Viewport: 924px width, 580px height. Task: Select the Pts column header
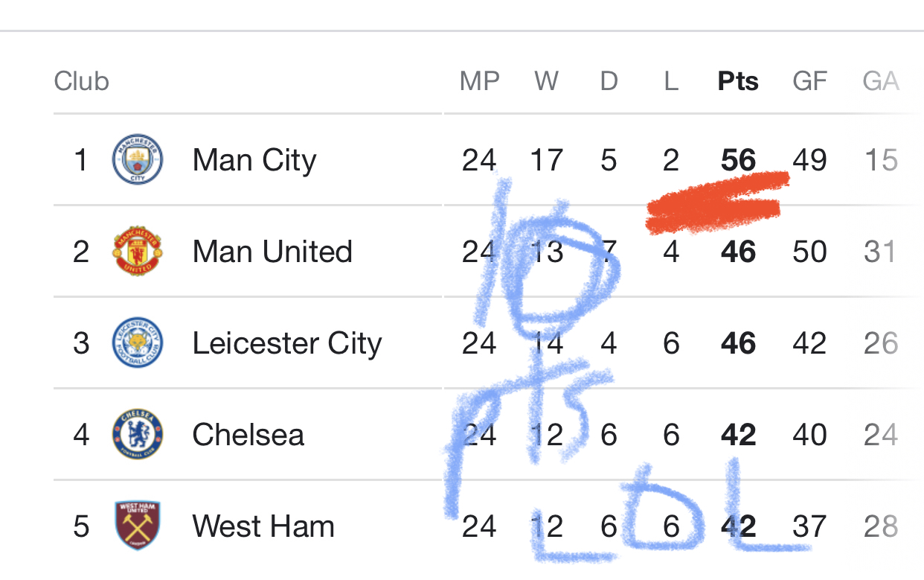pos(738,81)
